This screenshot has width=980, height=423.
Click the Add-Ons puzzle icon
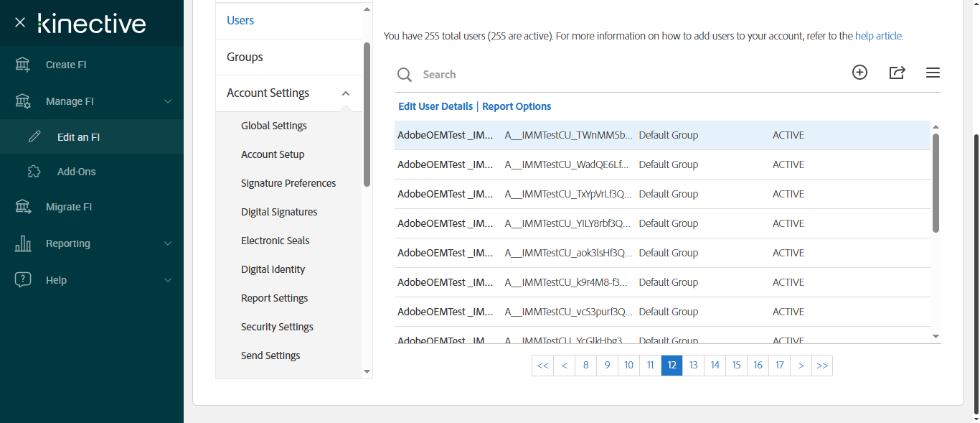click(34, 172)
